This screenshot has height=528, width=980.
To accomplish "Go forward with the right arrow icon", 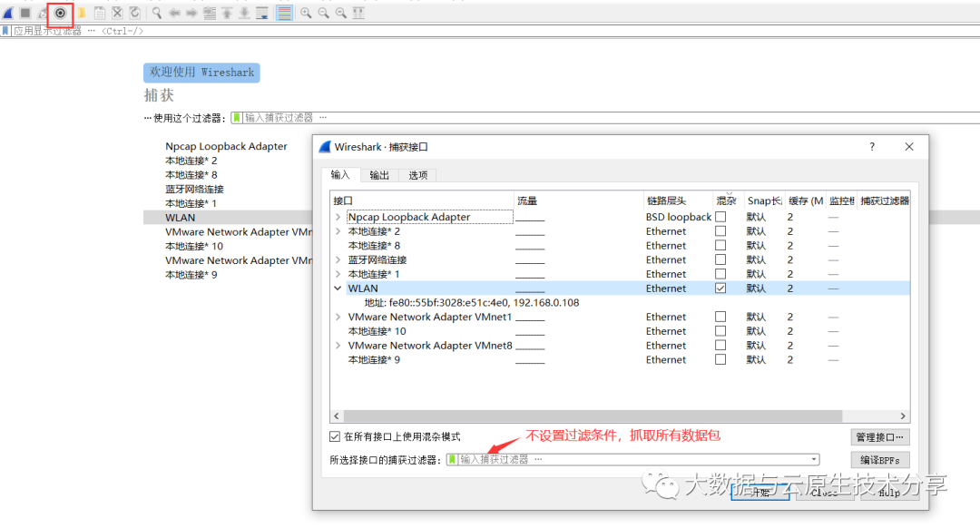I will (x=191, y=13).
